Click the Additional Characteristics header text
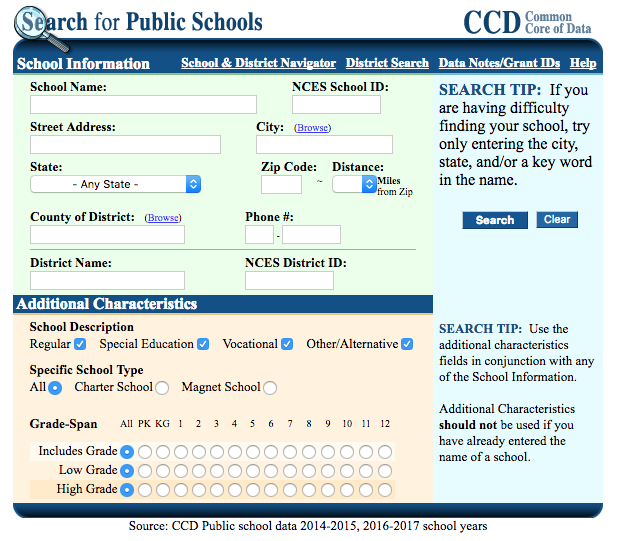 pos(107,304)
